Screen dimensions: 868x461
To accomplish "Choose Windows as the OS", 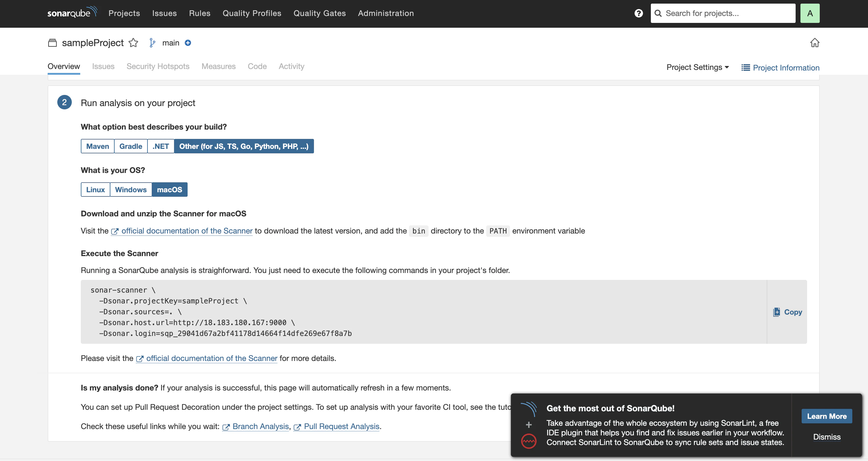I will (x=131, y=190).
